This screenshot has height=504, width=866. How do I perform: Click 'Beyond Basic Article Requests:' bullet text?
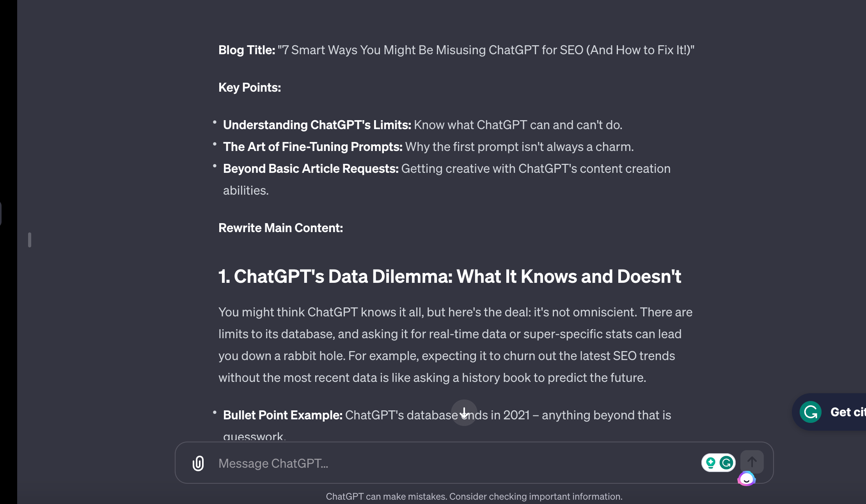(x=311, y=169)
